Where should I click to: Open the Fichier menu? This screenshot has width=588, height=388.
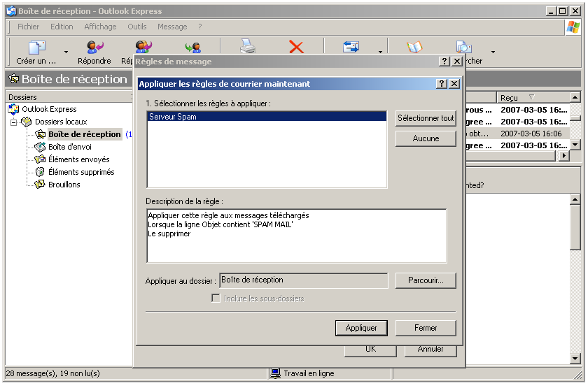(x=29, y=27)
